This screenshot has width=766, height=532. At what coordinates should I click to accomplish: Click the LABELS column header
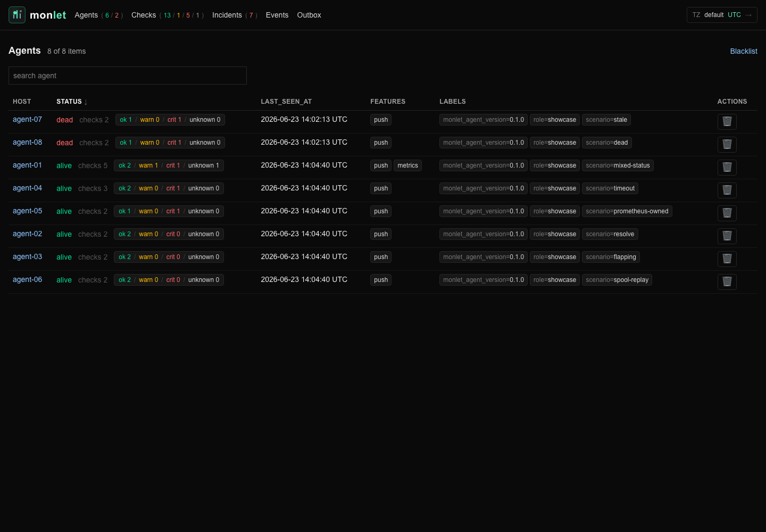pyautogui.click(x=453, y=102)
